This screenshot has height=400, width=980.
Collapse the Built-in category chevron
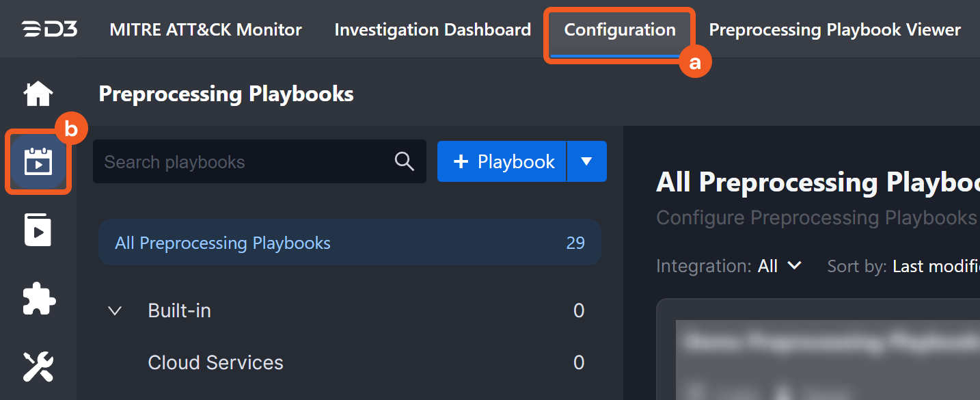[x=115, y=311]
